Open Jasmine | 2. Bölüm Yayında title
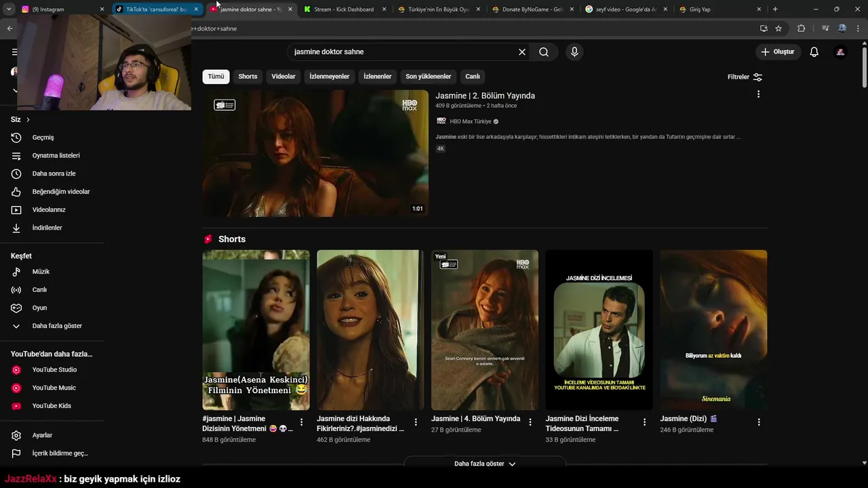This screenshot has width=868, height=488. coord(485,96)
